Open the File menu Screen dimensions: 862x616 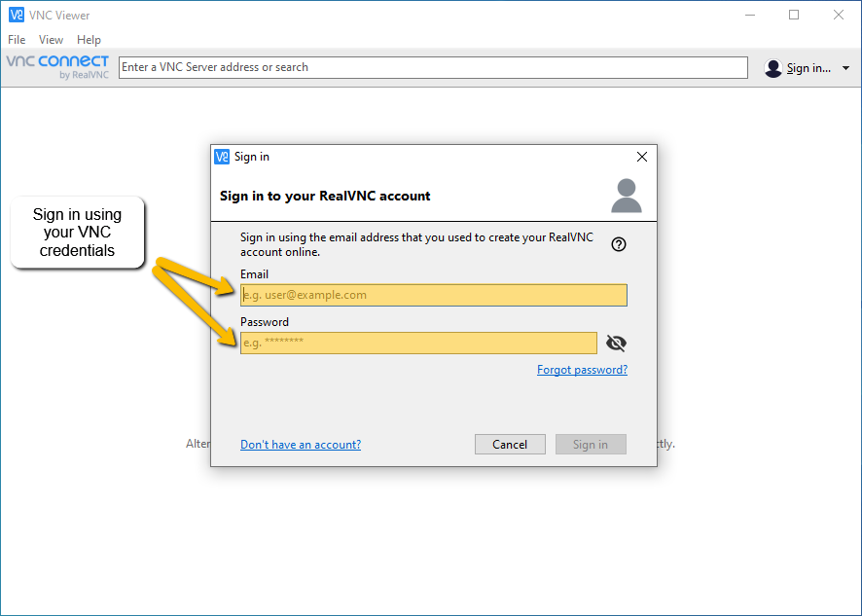click(17, 40)
